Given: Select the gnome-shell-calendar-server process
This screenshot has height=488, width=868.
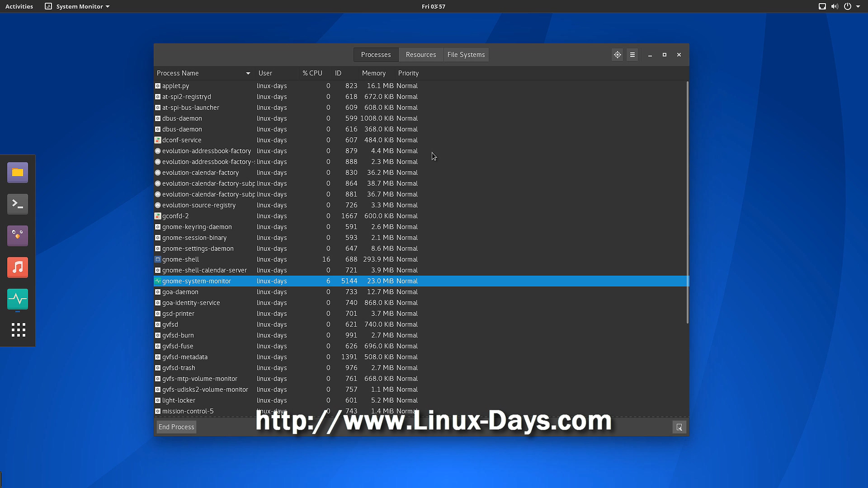Looking at the screenshot, I should [420, 270].
